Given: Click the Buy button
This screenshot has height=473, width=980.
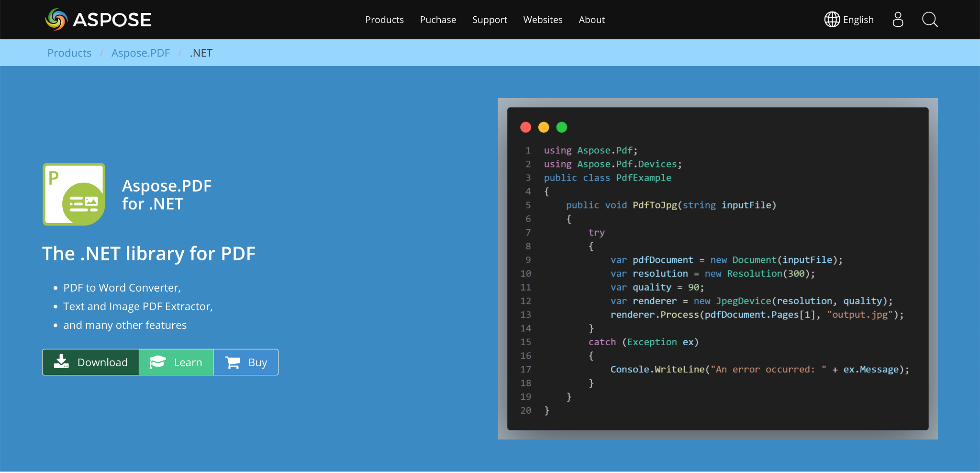Looking at the screenshot, I should click(246, 362).
